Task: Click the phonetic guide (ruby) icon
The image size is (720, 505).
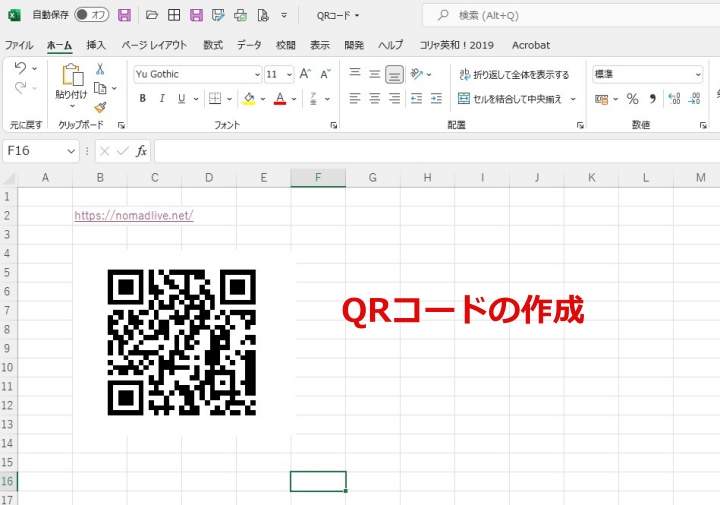Action: click(x=314, y=98)
